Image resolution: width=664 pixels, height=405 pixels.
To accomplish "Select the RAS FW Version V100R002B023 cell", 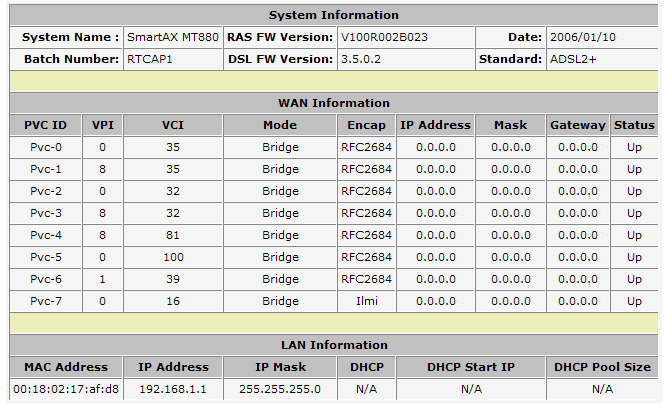I will pos(406,37).
